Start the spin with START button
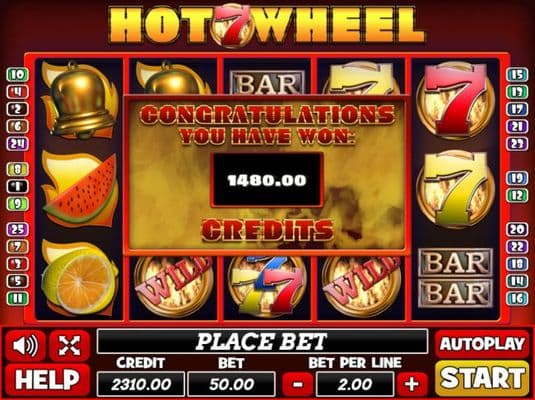The height and width of the screenshot is (400, 535). [x=482, y=378]
